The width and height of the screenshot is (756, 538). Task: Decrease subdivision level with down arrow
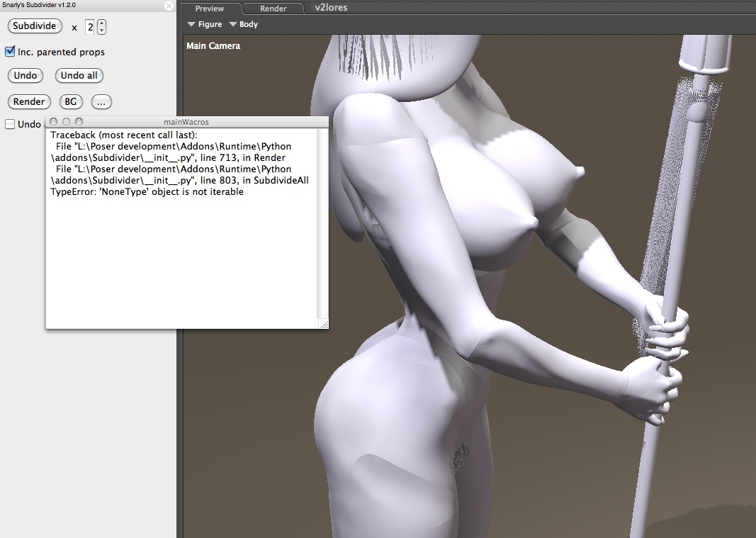click(101, 30)
